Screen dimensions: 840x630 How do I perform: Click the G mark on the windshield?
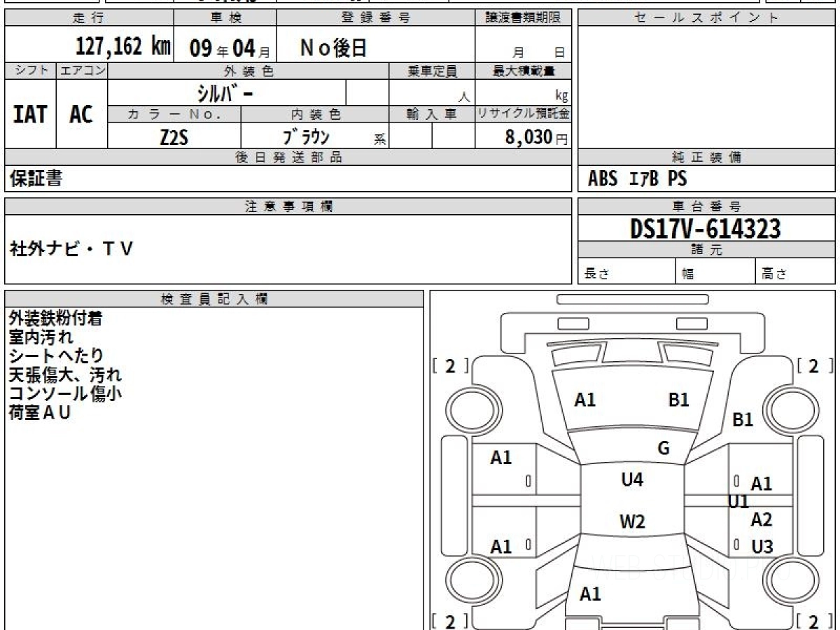pyautogui.click(x=664, y=449)
